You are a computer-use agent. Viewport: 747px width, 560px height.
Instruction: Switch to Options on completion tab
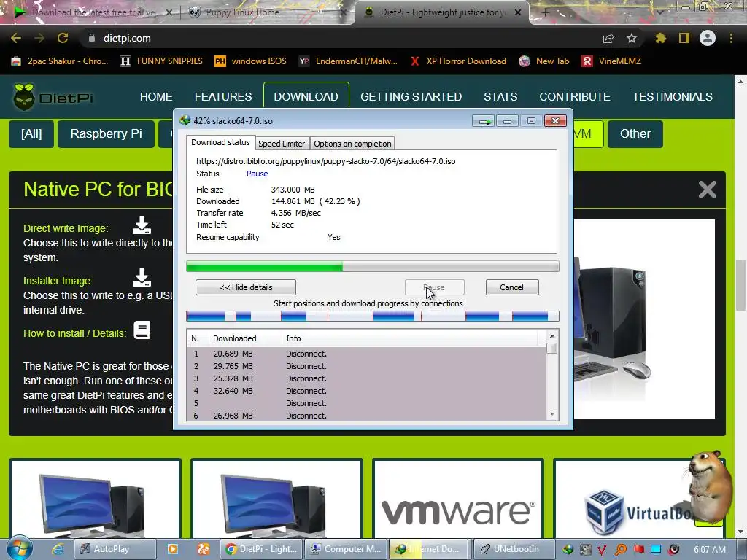point(352,144)
